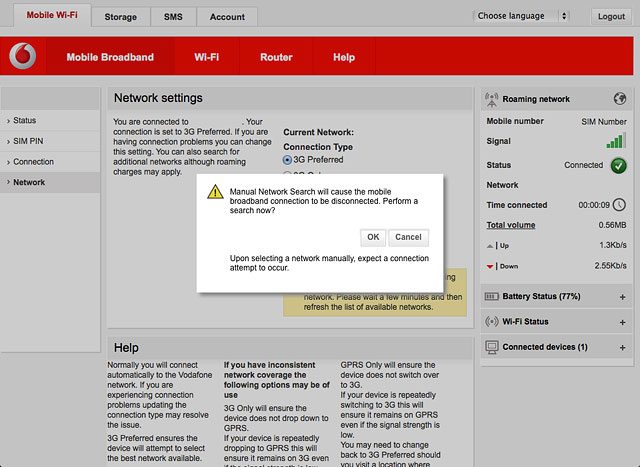640x467 pixels.
Task: Open the Account tab
Action: [x=227, y=17]
